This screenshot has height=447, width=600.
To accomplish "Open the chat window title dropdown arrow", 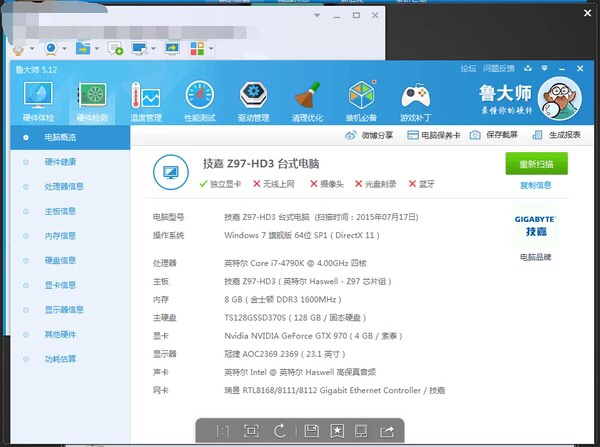I will (x=317, y=15).
